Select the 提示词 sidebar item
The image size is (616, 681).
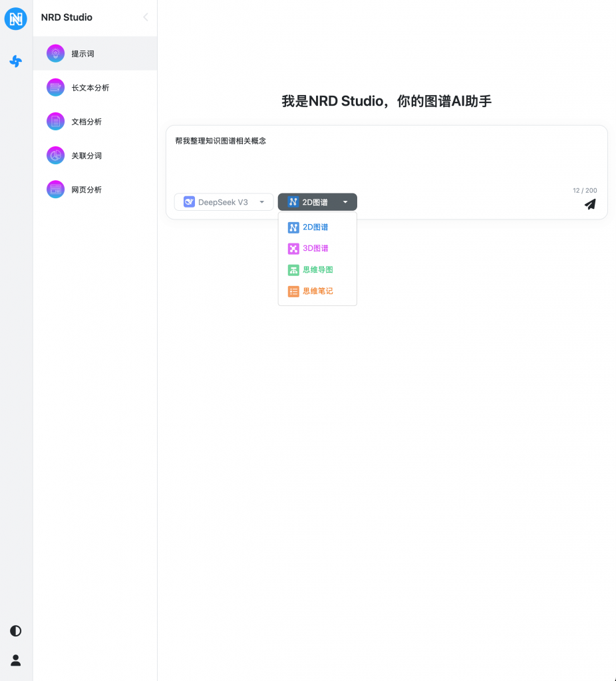coord(82,54)
